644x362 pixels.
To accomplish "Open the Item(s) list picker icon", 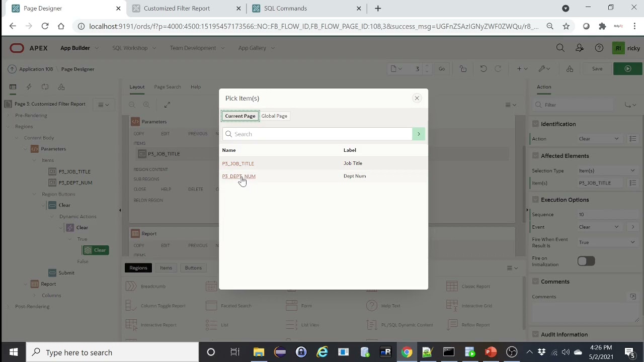I will coord(633,183).
